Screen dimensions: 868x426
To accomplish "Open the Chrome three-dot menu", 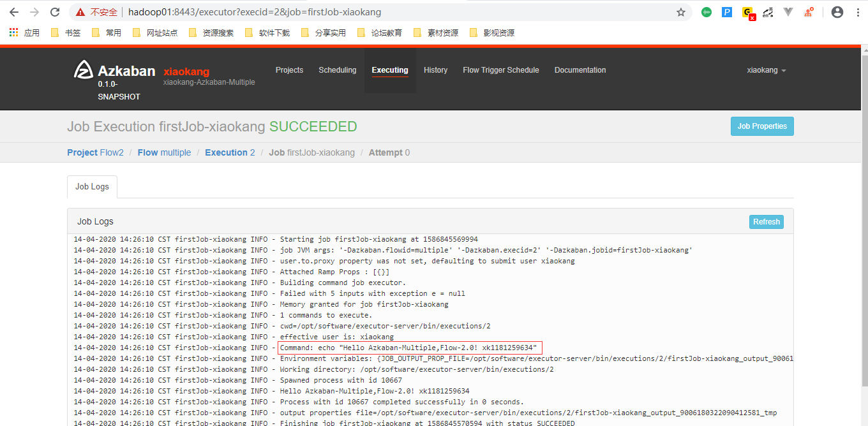I will pos(857,12).
